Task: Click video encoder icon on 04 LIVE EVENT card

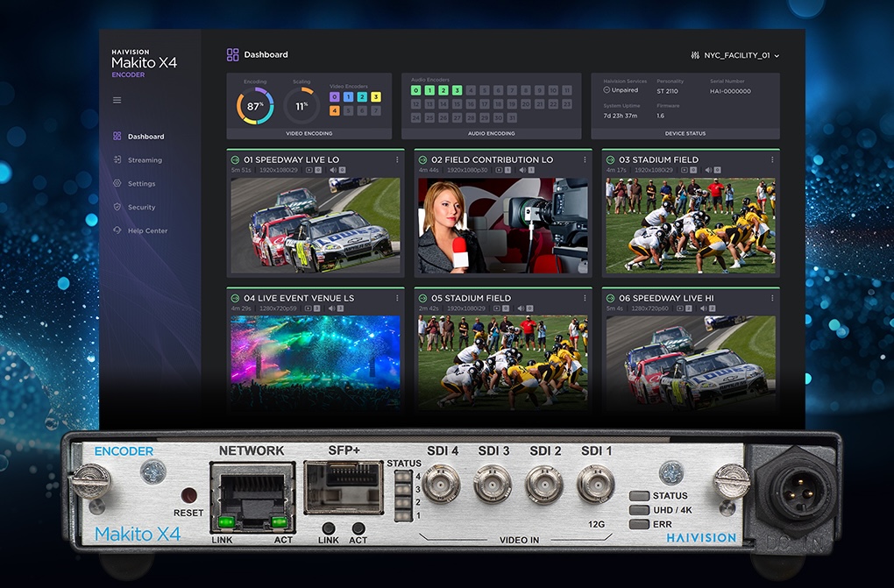Action: (x=308, y=308)
